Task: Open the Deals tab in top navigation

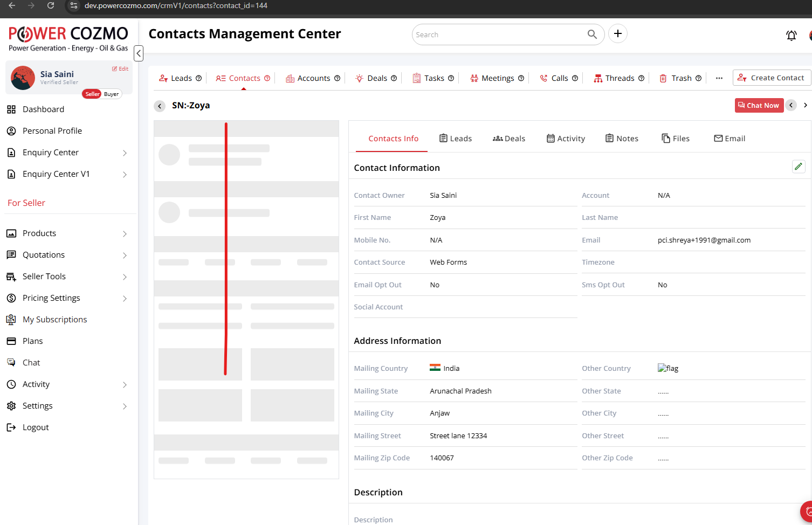Action: coord(376,78)
